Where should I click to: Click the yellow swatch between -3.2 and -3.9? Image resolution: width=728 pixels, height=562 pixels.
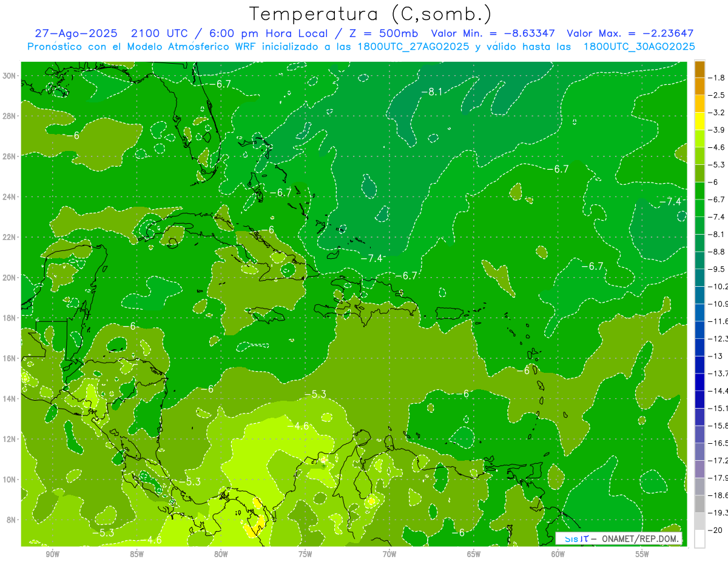699,121
